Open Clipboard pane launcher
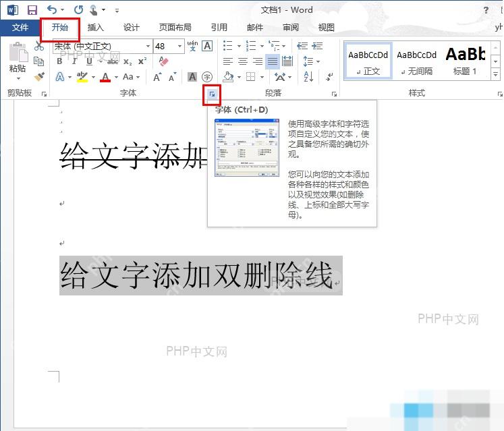Screen dimensions: 504x431 44,94
